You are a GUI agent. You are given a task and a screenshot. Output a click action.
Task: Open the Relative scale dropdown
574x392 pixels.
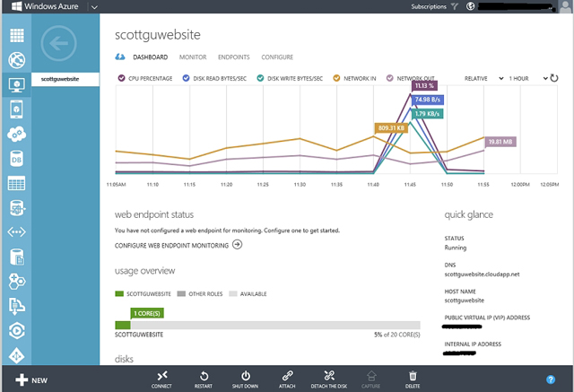pyautogui.click(x=484, y=78)
